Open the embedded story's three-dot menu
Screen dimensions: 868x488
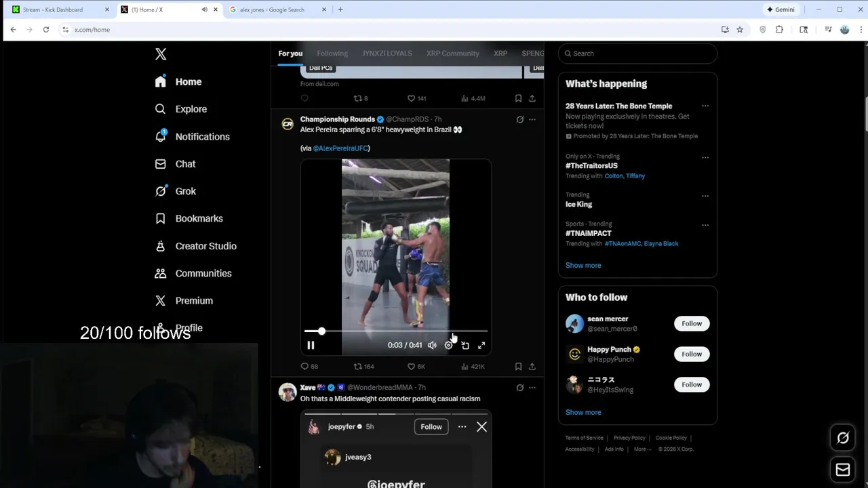coord(462,427)
